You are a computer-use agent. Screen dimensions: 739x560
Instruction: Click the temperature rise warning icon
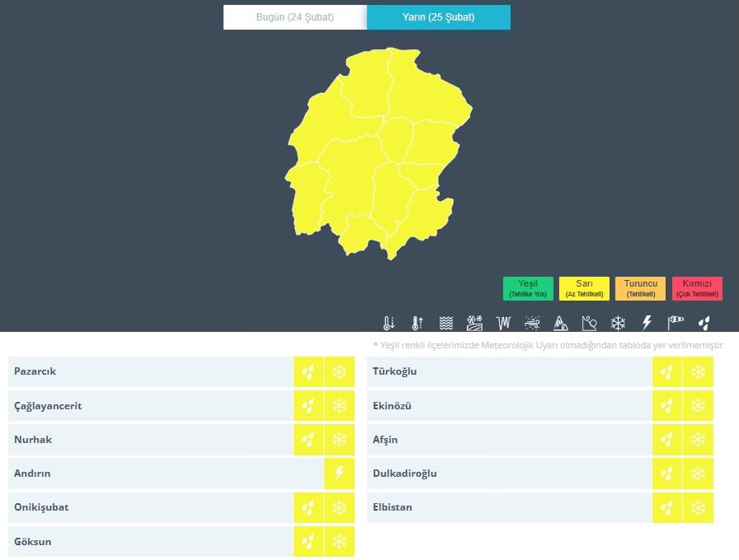point(418,323)
